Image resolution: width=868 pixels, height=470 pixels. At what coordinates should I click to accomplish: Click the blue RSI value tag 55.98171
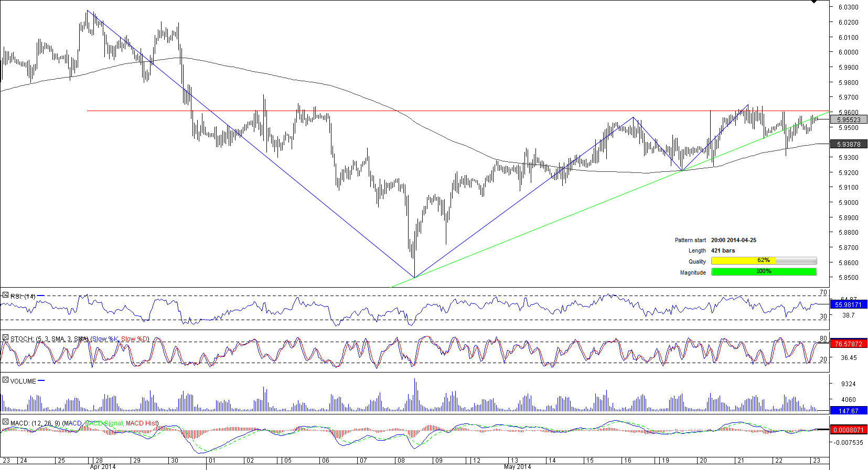click(849, 304)
